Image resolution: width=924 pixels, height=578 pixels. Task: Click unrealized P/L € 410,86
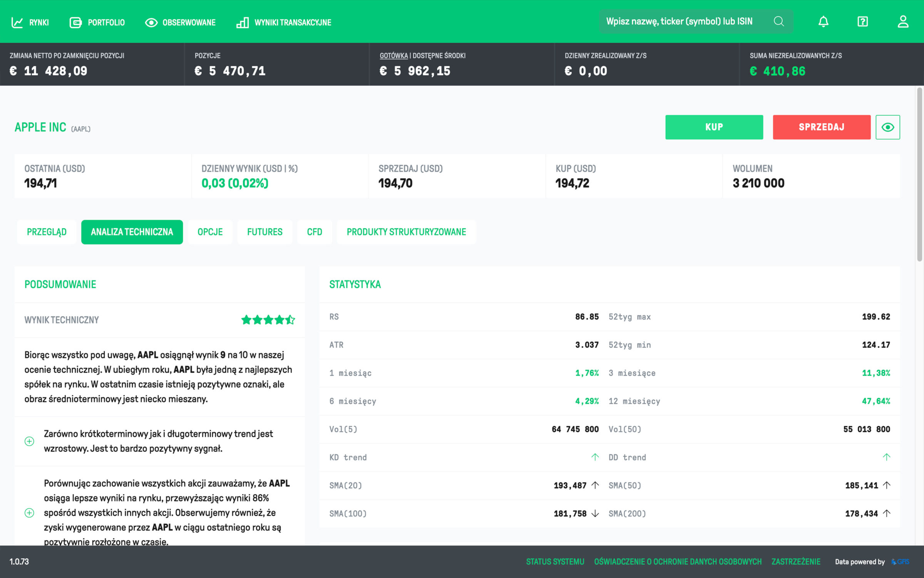click(777, 71)
